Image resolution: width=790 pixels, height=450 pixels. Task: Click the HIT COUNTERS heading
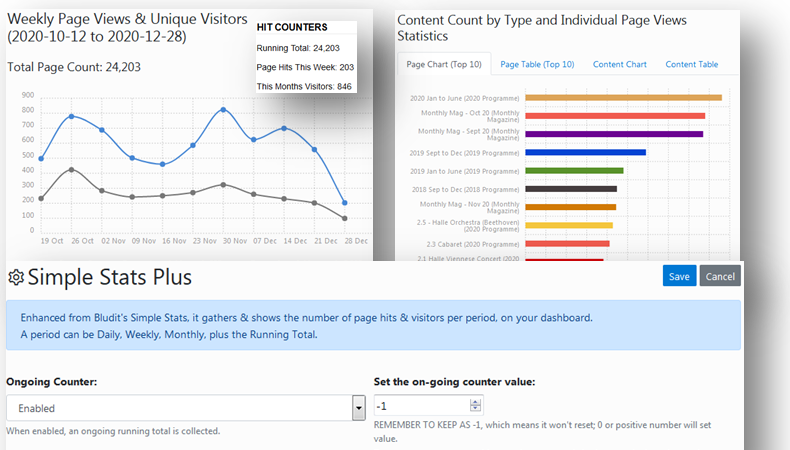point(292,27)
